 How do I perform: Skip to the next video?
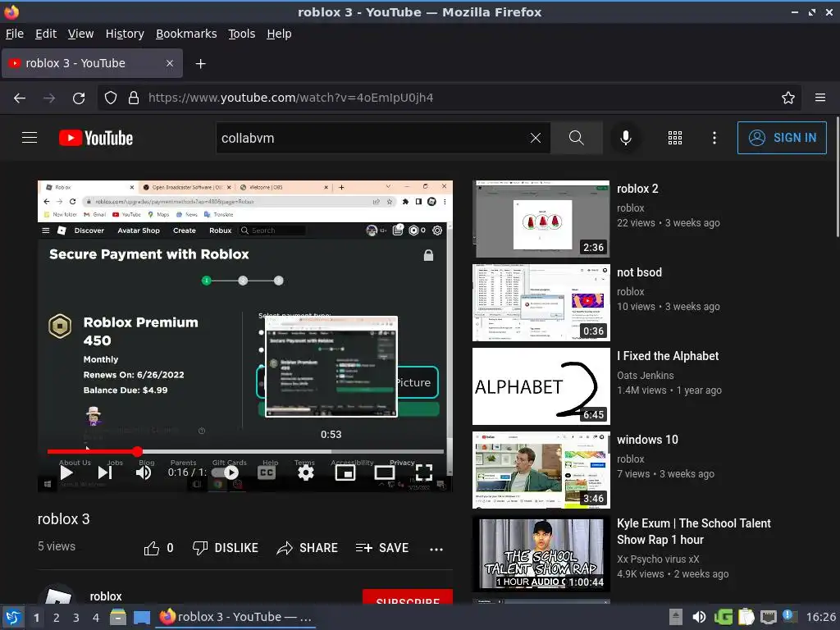(105, 472)
